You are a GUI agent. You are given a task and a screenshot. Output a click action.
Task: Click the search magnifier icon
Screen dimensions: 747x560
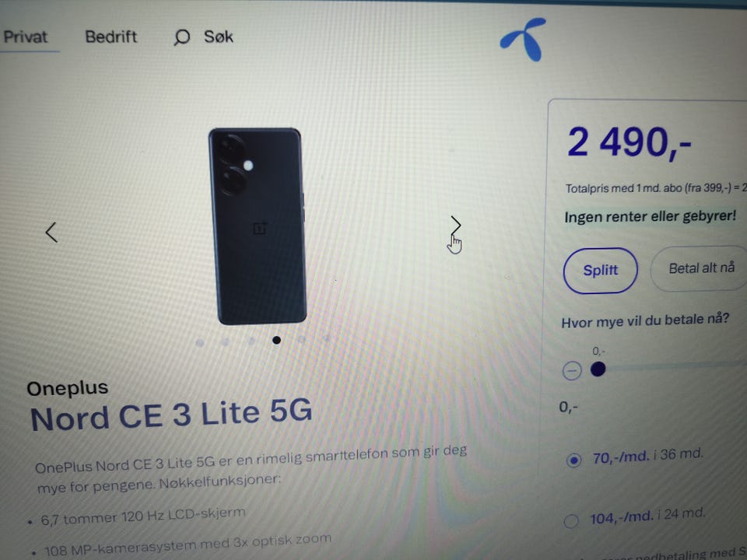[181, 37]
